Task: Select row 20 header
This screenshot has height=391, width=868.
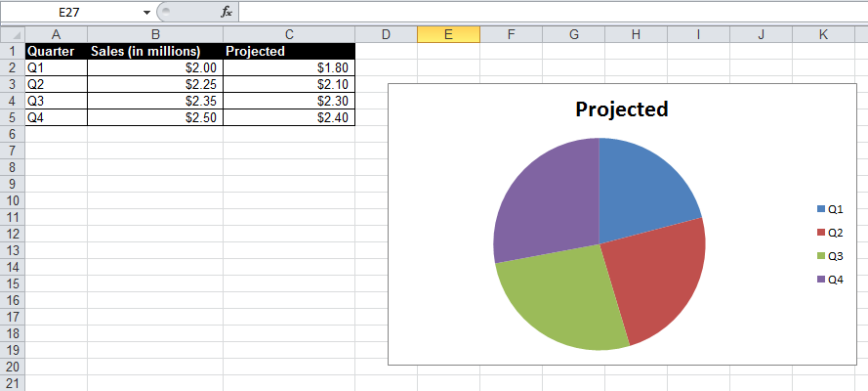Action: (x=13, y=367)
